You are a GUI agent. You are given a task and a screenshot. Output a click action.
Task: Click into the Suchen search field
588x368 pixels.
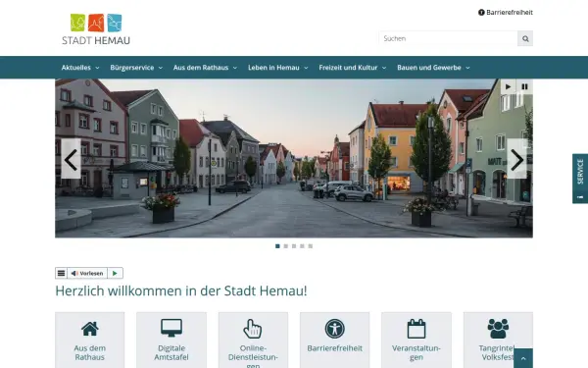pos(448,38)
